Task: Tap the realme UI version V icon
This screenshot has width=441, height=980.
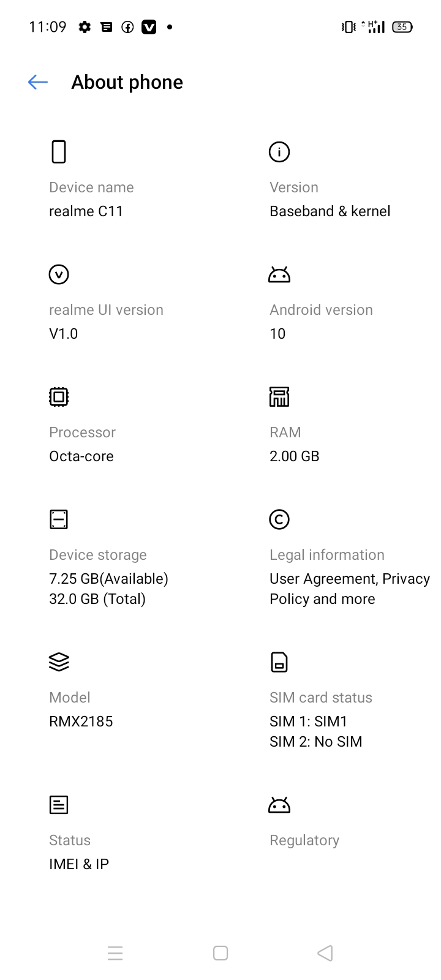Action: (x=59, y=274)
